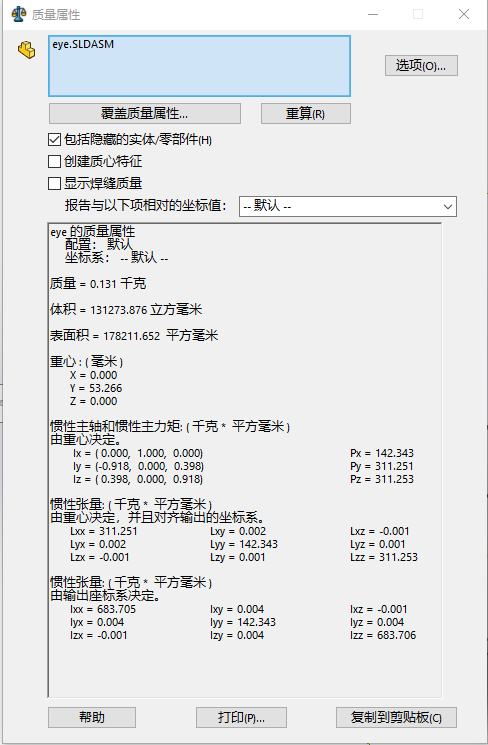Click the Py = 311.251 value

[382, 466]
